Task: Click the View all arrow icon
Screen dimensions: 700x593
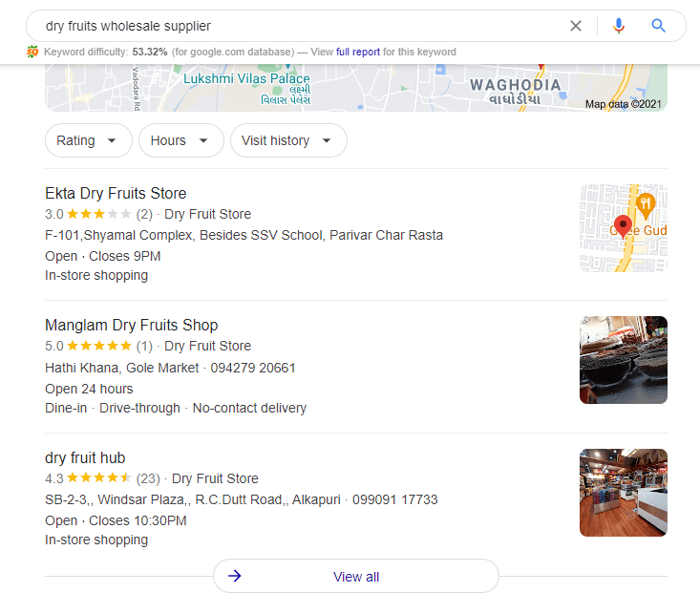Action: (x=235, y=576)
